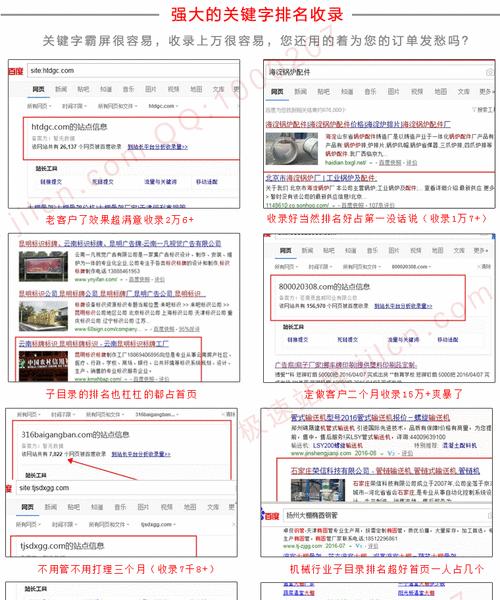Viewport: 500px width, 600px height.
Task: Click 链接提交 under htdgc.com 站长工具
Action: 51,182
